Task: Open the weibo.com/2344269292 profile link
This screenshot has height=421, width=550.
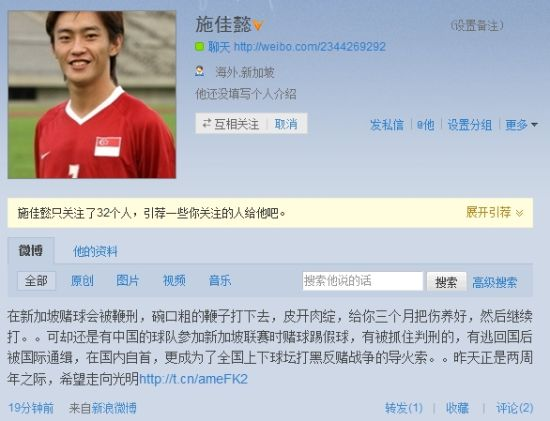Action: [x=309, y=47]
